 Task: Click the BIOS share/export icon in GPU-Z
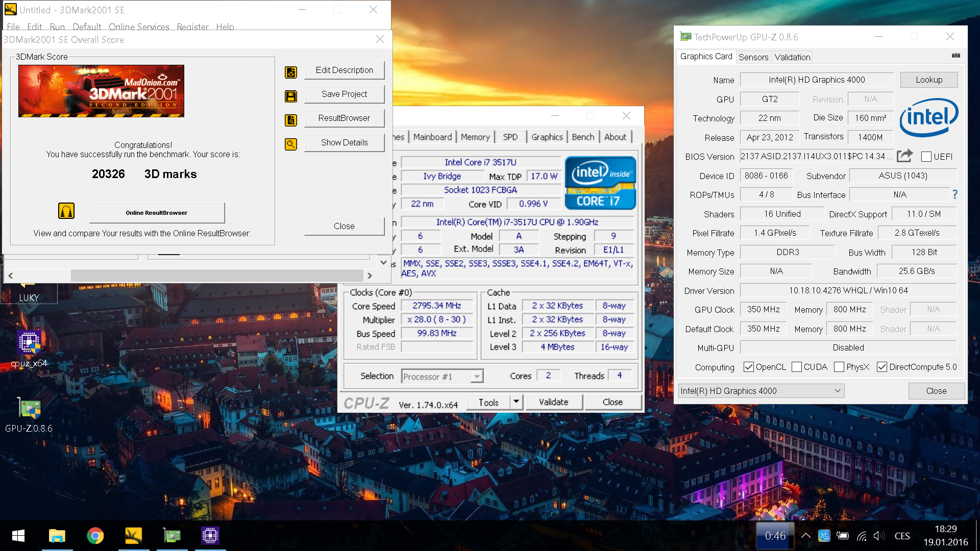coord(904,156)
